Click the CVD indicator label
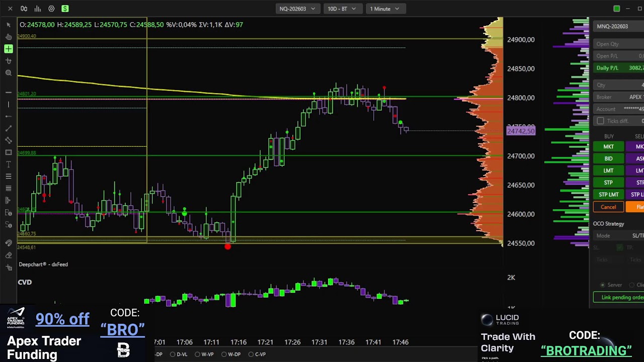This screenshot has height=362, width=644. click(x=25, y=283)
